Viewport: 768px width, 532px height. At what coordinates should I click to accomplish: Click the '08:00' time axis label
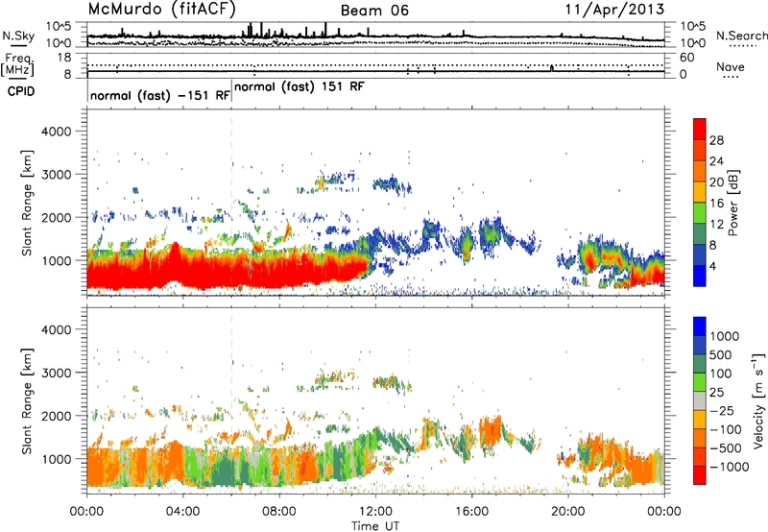[x=279, y=512]
